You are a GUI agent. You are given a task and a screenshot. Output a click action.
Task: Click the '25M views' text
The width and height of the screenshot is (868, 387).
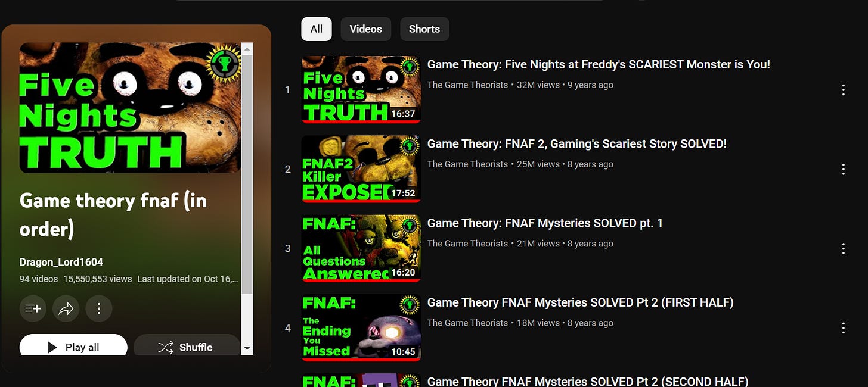(538, 164)
